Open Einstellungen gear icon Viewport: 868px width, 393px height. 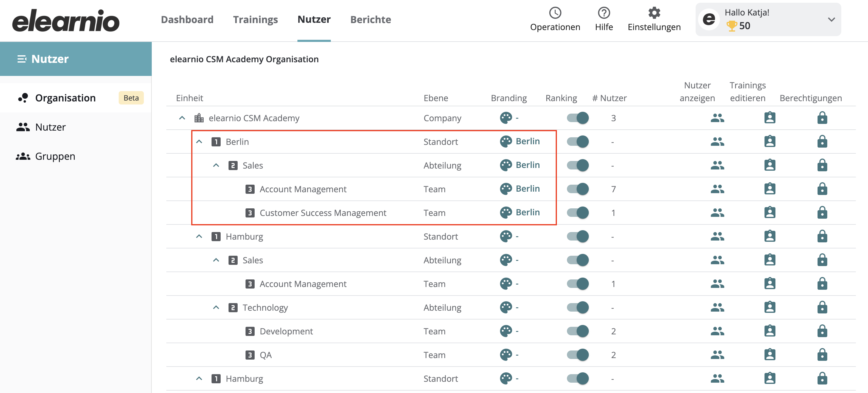point(654,13)
